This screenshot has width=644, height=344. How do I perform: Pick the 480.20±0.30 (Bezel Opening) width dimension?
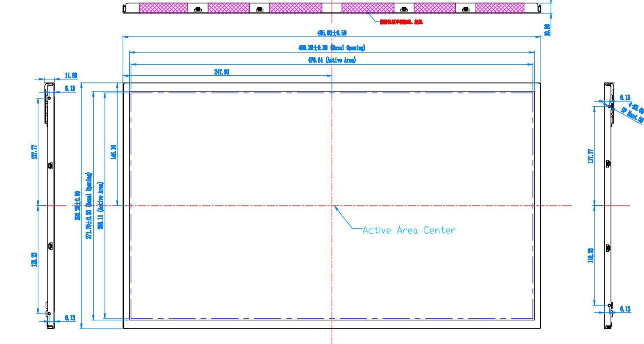[x=332, y=48]
